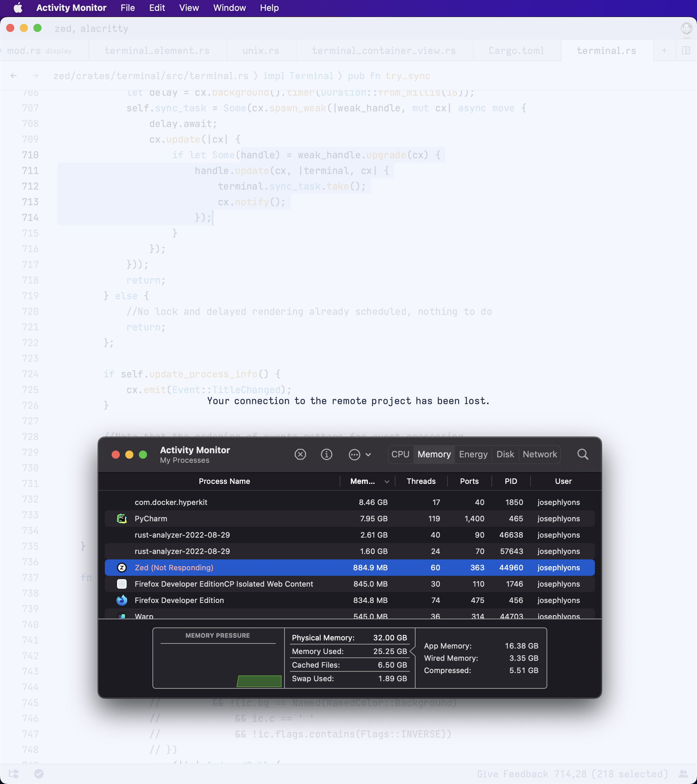Open process info inspector icon
Image resolution: width=697 pixels, height=784 pixels.
[x=326, y=455]
